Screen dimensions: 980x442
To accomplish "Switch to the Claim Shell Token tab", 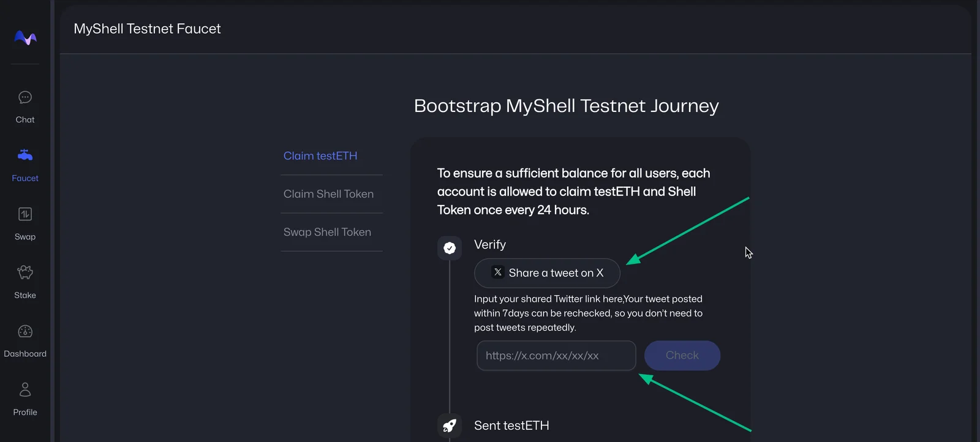I will tap(328, 194).
